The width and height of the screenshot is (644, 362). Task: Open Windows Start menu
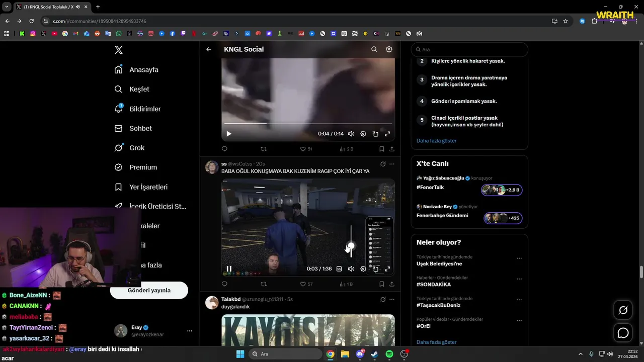[240, 354]
